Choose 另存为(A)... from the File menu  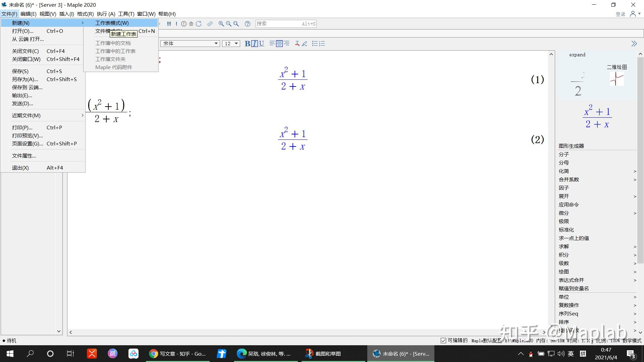(x=25, y=79)
